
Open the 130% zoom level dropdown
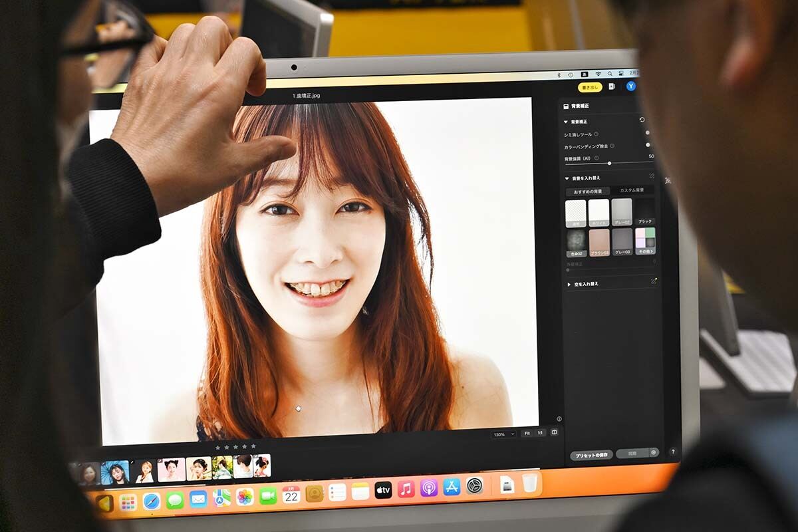[x=503, y=434]
